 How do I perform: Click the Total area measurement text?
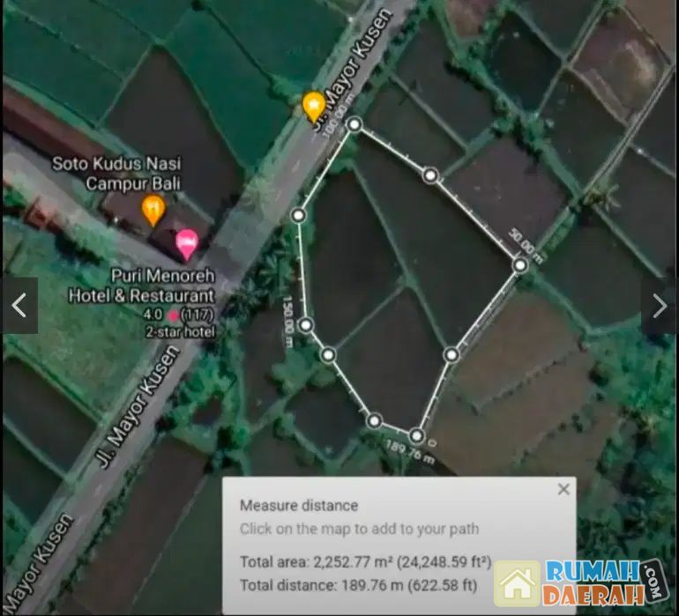[x=365, y=561]
